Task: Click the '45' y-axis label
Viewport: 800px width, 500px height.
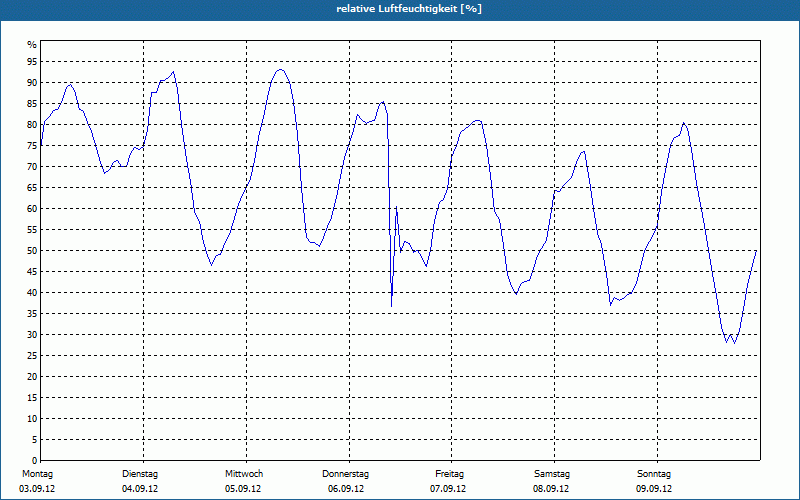Action: [32, 271]
